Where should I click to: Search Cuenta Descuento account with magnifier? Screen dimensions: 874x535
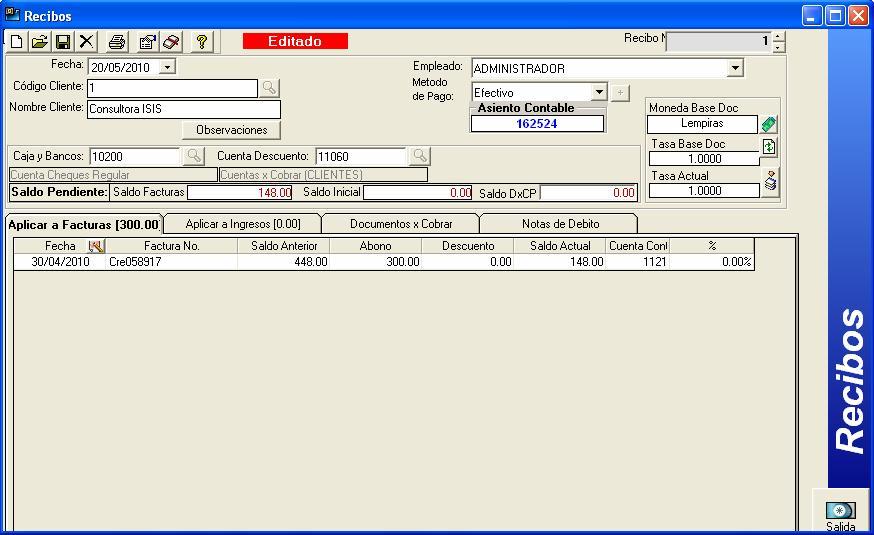point(420,155)
